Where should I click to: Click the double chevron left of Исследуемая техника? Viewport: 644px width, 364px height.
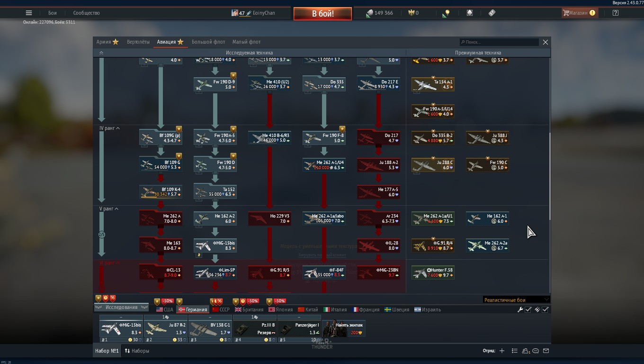(101, 53)
